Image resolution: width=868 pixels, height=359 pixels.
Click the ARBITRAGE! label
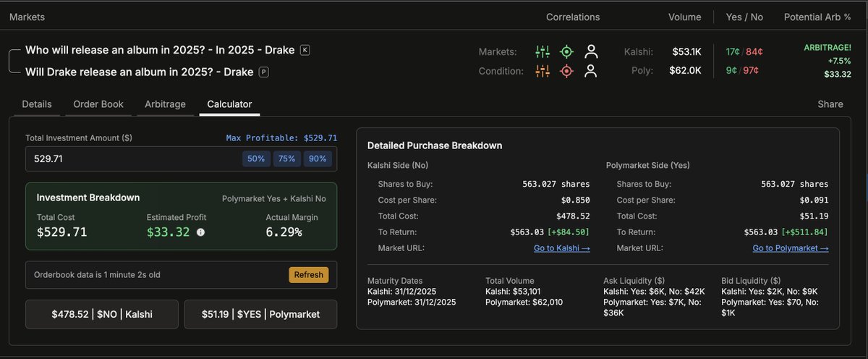827,48
